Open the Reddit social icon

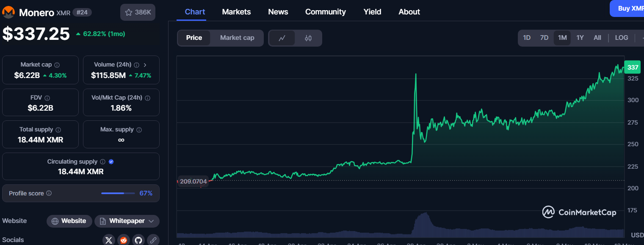pos(124,240)
